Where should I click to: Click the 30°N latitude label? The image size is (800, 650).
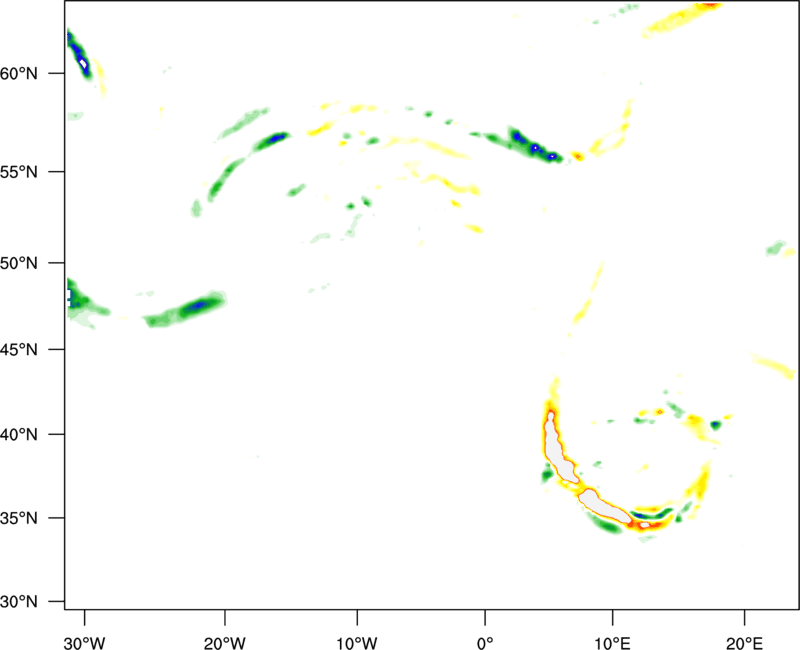[x=19, y=602]
